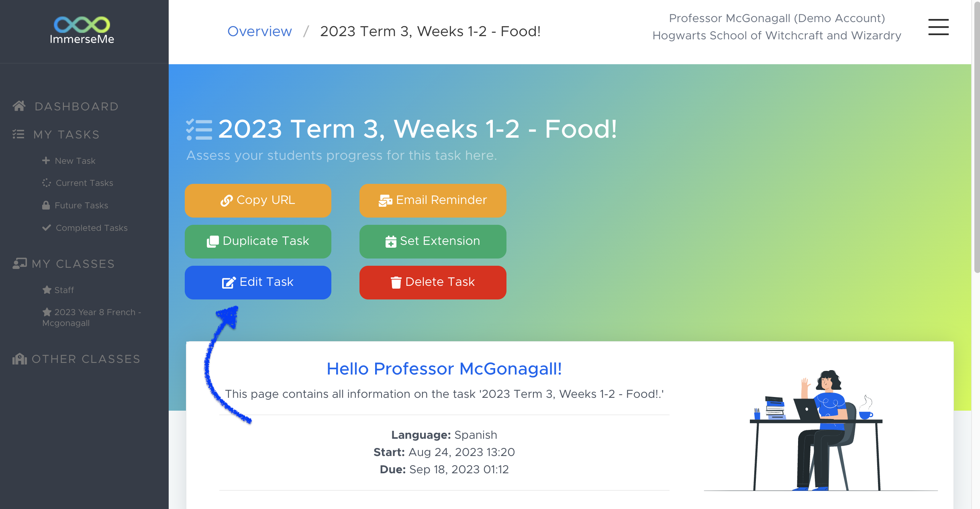Screen dimensions: 980x509
Task: Click the task title checklist icon
Action: 199,129
